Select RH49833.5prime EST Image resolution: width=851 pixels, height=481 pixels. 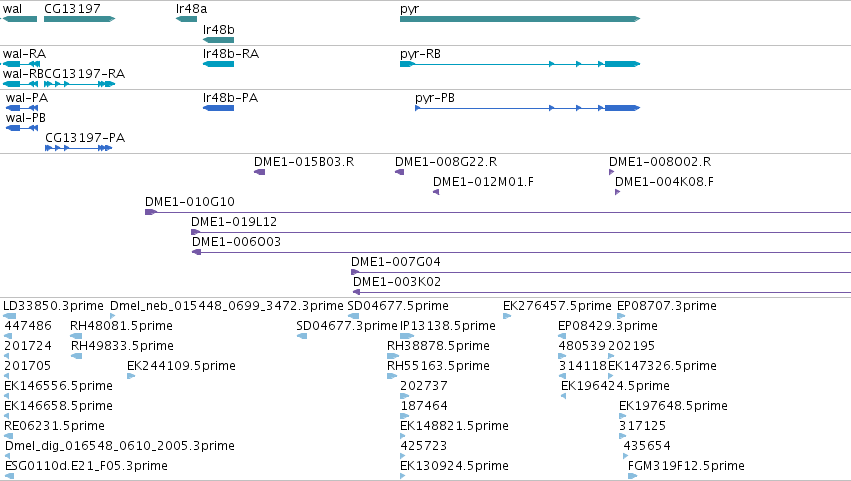[77, 356]
